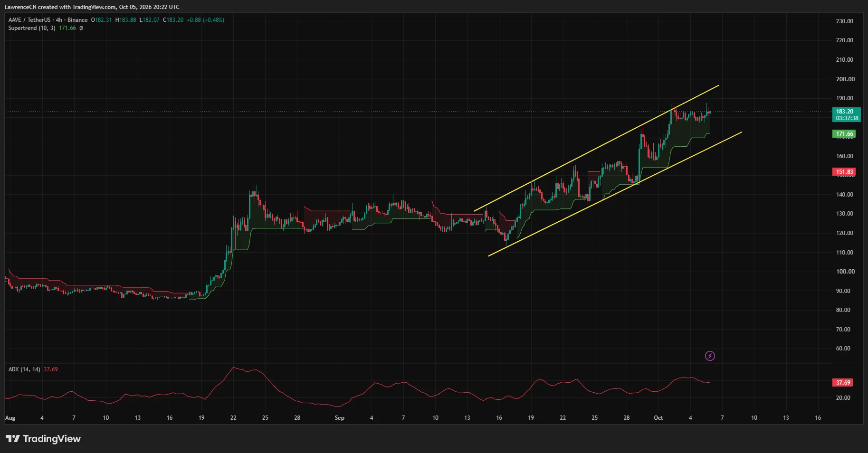
Task: Click the 20.00 ADX scale label
Action: coord(843,398)
